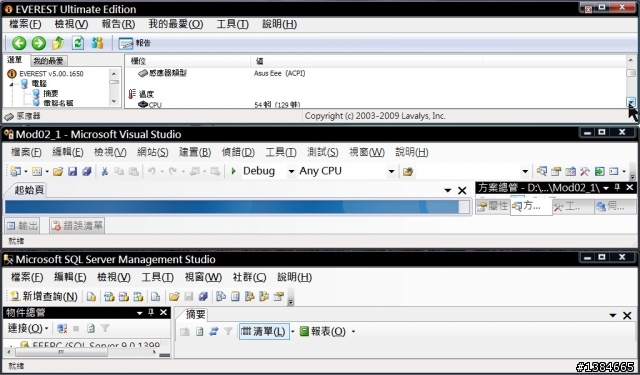Image resolution: width=640 pixels, height=375 pixels.
Task: Open the empty find combo box dropdown in Visual Studio
Action: tap(525, 171)
